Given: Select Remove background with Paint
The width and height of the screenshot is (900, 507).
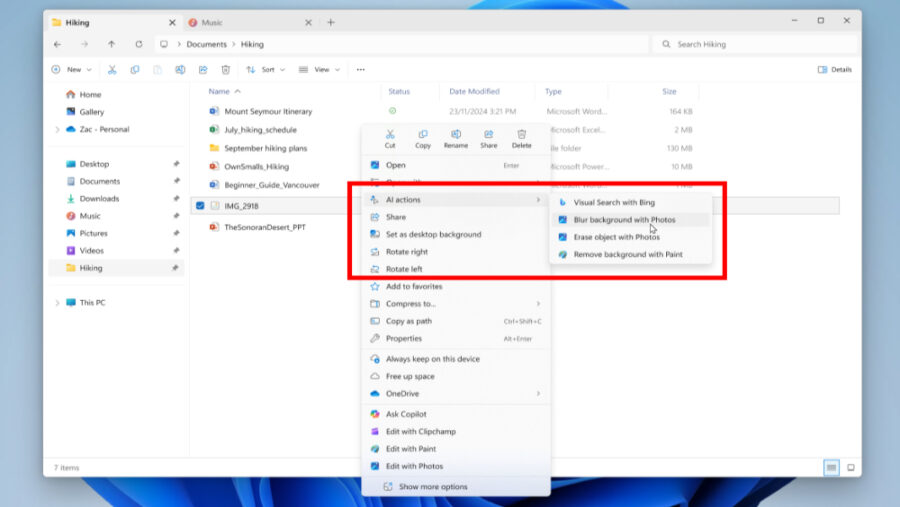Looking at the screenshot, I should point(630,254).
